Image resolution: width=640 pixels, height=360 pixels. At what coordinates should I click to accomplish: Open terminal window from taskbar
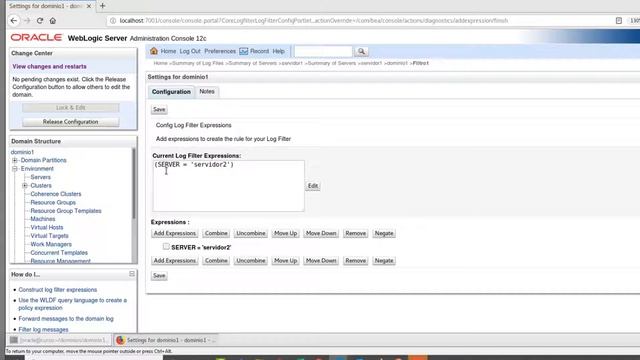(59, 340)
